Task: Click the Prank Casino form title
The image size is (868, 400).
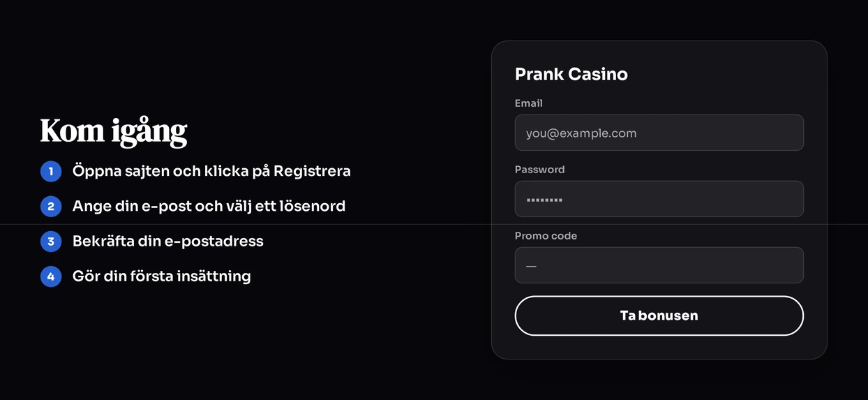Action: coord(571,74)
